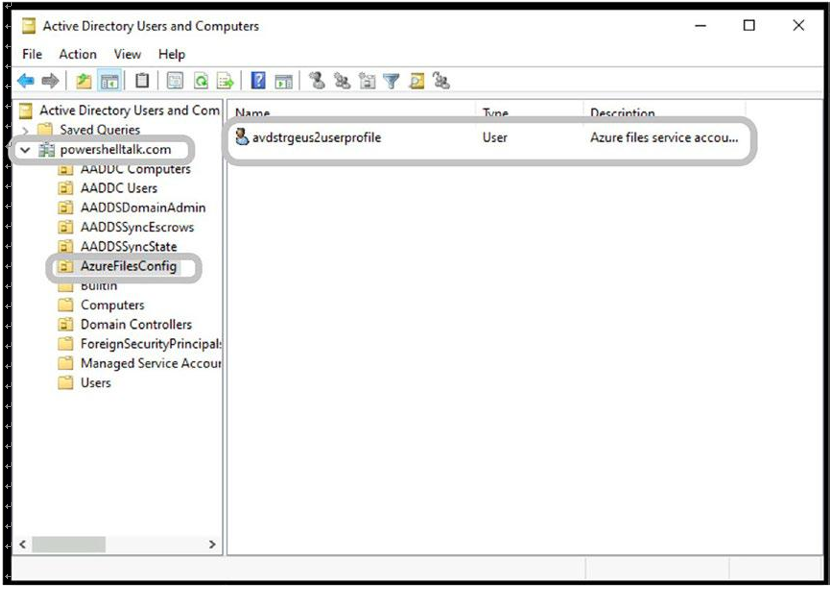Click the tree pane's left scroll arrow
This screenshot has height=589, width=834.
pyautogui.click(x=22, y=544)
